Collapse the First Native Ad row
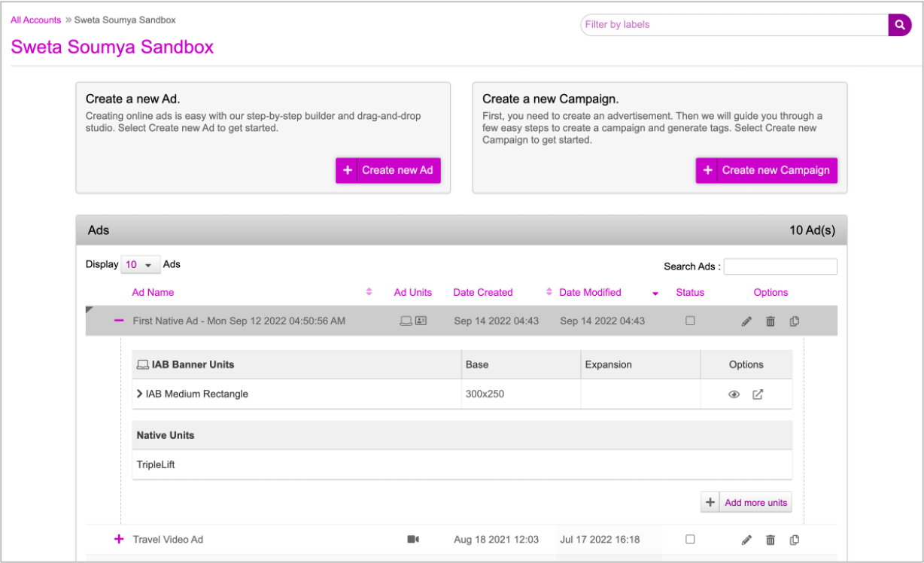This screenshot has width=924, height=563. [118, 321]
